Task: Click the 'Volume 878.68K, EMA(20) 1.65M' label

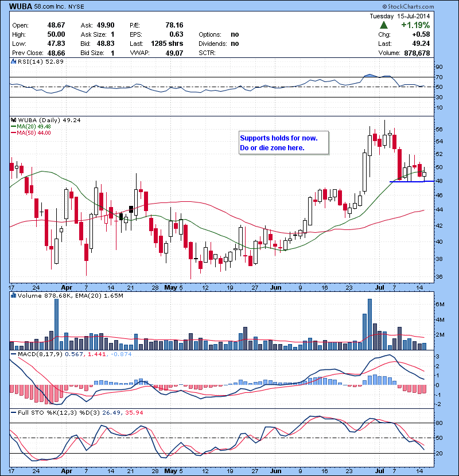Action: (71, 295)
